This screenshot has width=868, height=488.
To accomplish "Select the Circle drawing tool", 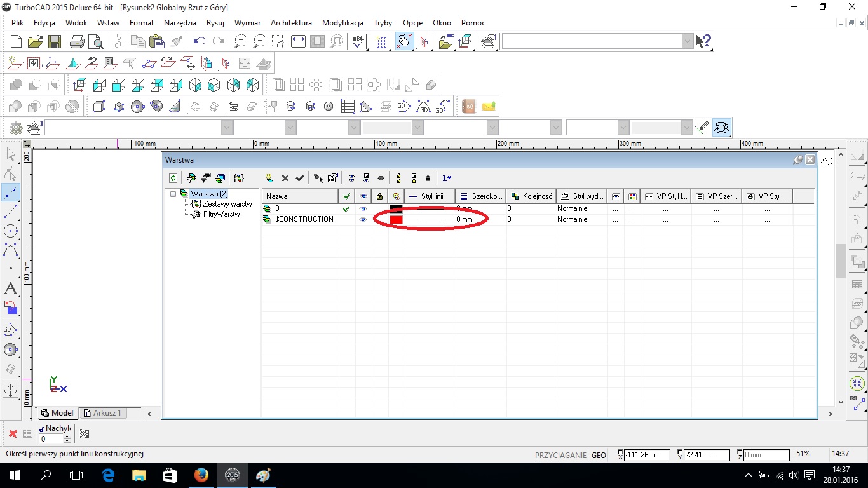I will (10, 231).
